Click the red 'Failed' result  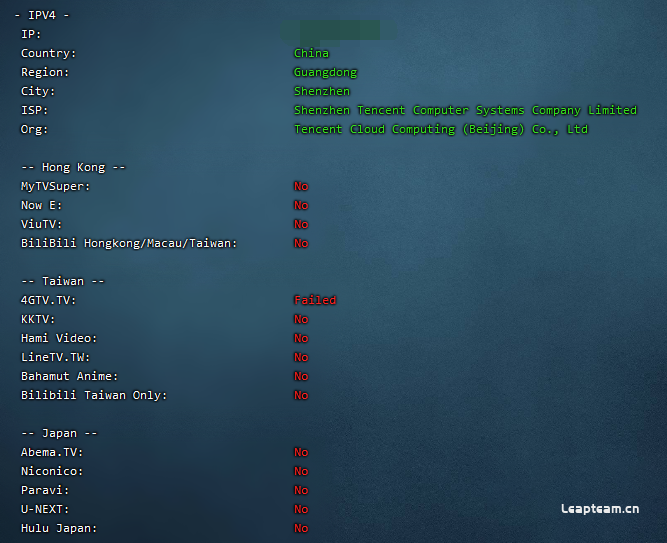pyautogui.click(x=315, y=300)
